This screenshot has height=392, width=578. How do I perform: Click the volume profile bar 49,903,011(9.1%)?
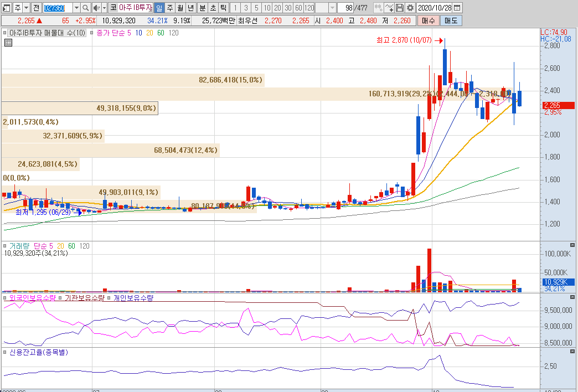(81, 192)
